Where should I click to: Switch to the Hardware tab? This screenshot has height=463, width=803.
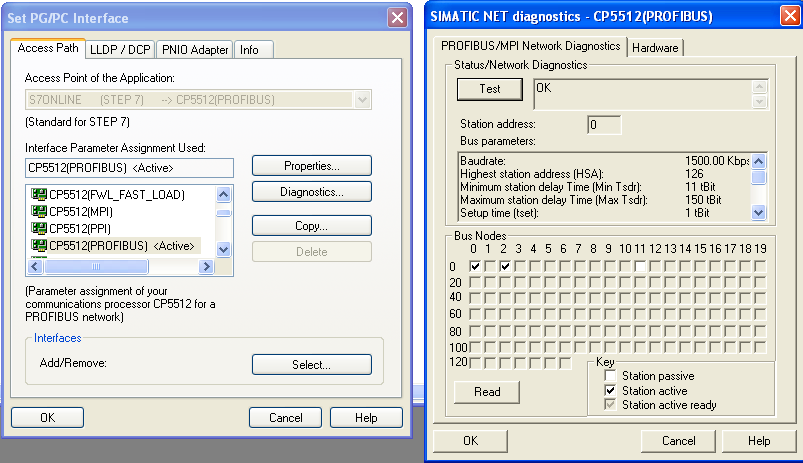(x=655, y=48)
